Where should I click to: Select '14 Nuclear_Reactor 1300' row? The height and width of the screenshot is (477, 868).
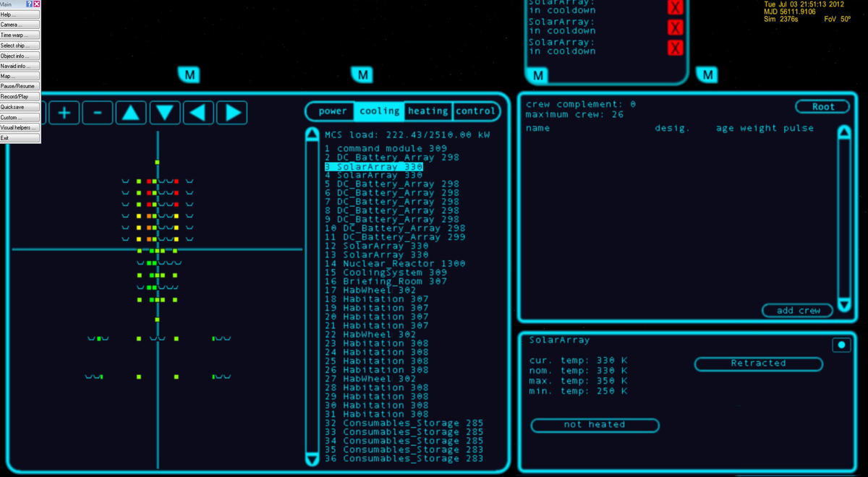click(x=395, y=264)
